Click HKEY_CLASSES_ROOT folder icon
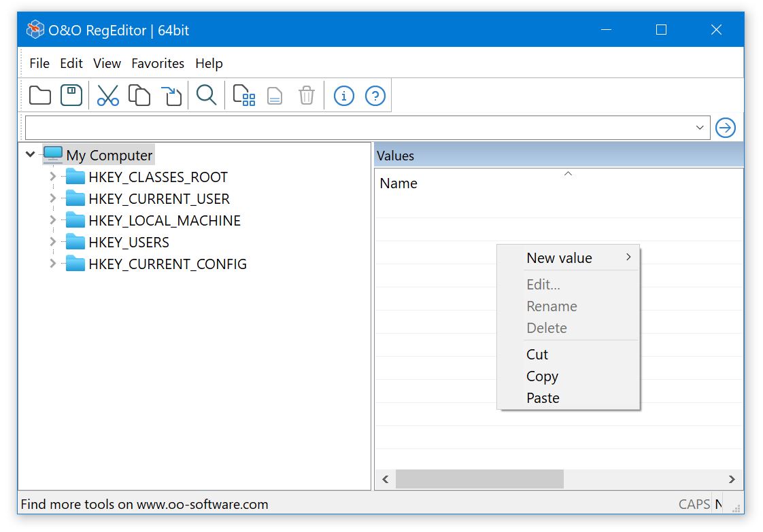Image resolution: width=763 pixels, height=532 pixels. (x=75, y=176)
